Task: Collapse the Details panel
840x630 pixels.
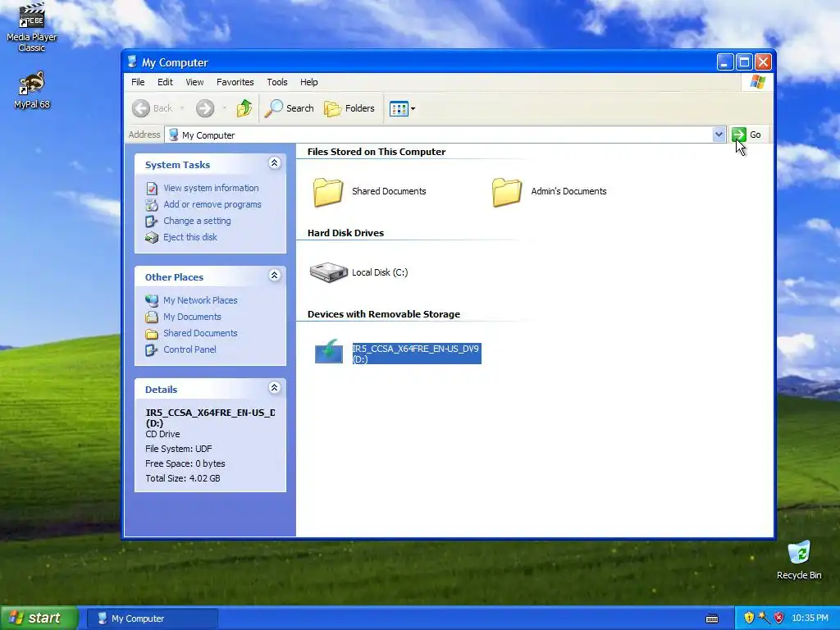Action: 274,388
